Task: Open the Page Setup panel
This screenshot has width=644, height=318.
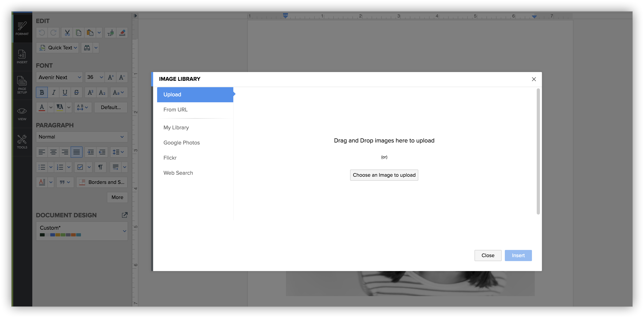Action: coord(22,85)
